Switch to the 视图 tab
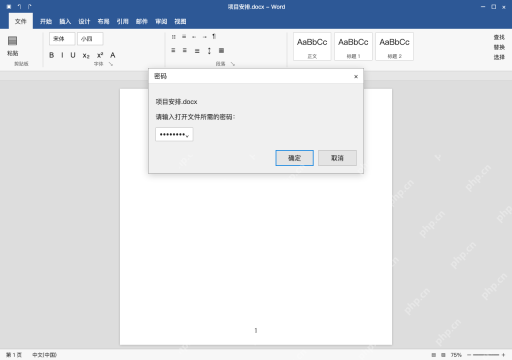Screen dimensions: 512x360 [180, 21]
